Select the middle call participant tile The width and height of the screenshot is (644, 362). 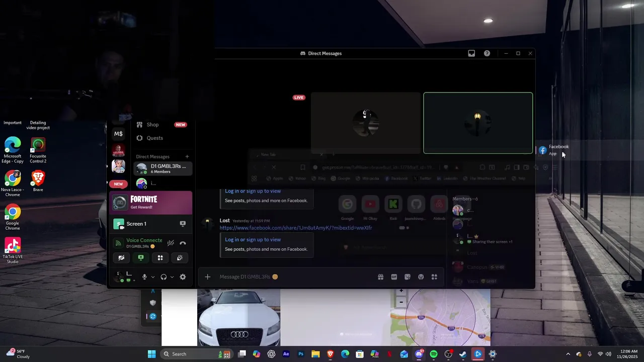tap(366, 123)
